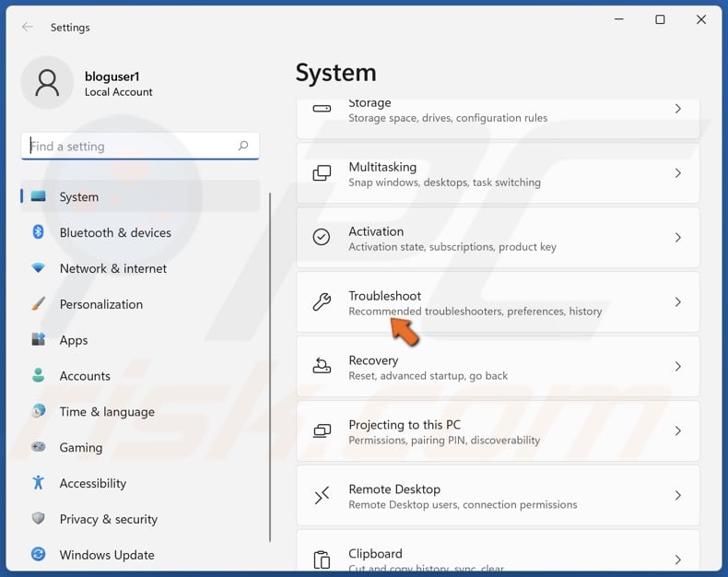Click 'Reset, advanced startup, go back' text
The width and height of the screenshot is (728, 577).
pyautogui.click(x=429, y=375)
